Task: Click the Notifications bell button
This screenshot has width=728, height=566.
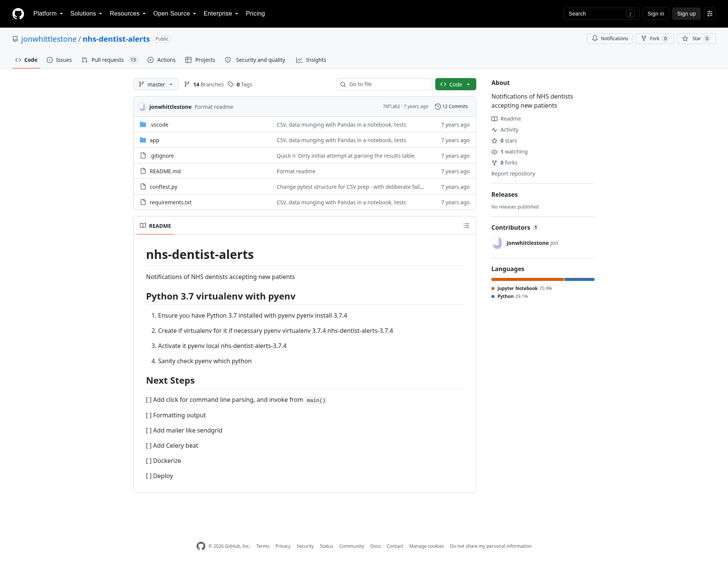Action: (610, 39)
